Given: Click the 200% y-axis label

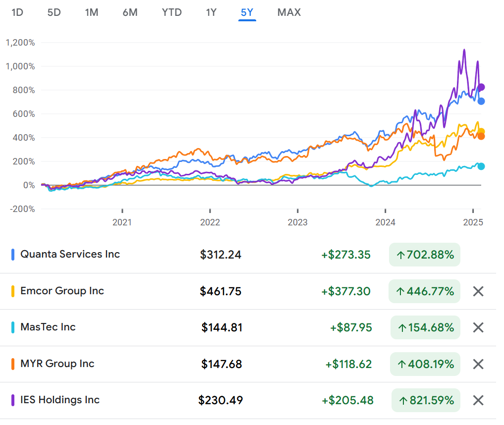Looking at the screenshot, I should 24,161.
